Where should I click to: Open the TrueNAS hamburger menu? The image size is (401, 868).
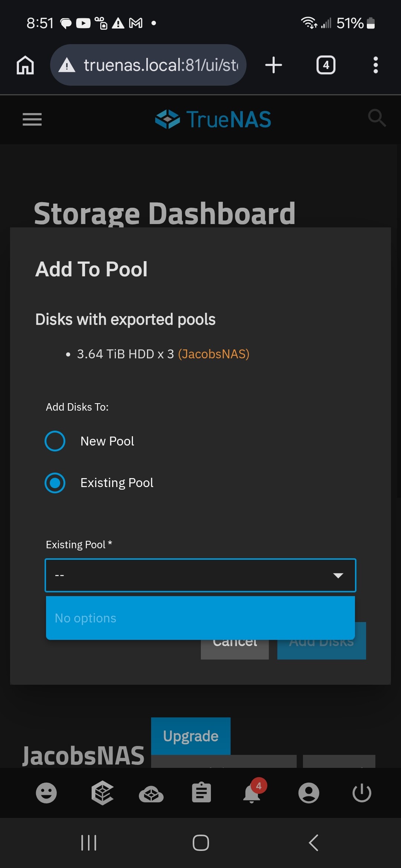pyautogui.click(x=32, y=119)
